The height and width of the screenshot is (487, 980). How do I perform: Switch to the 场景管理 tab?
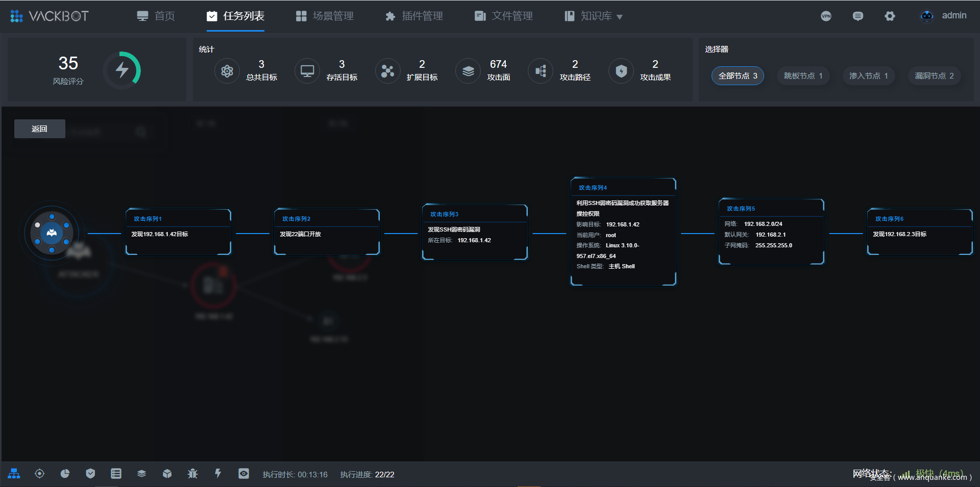pyautogui.click(x=325, y=16)
